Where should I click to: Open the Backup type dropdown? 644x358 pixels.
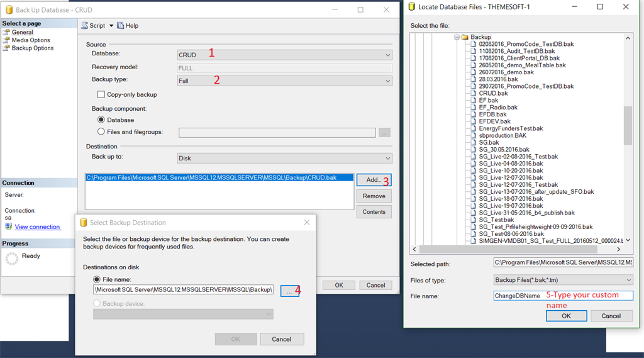pyautogui.click(x=285, y=81)
